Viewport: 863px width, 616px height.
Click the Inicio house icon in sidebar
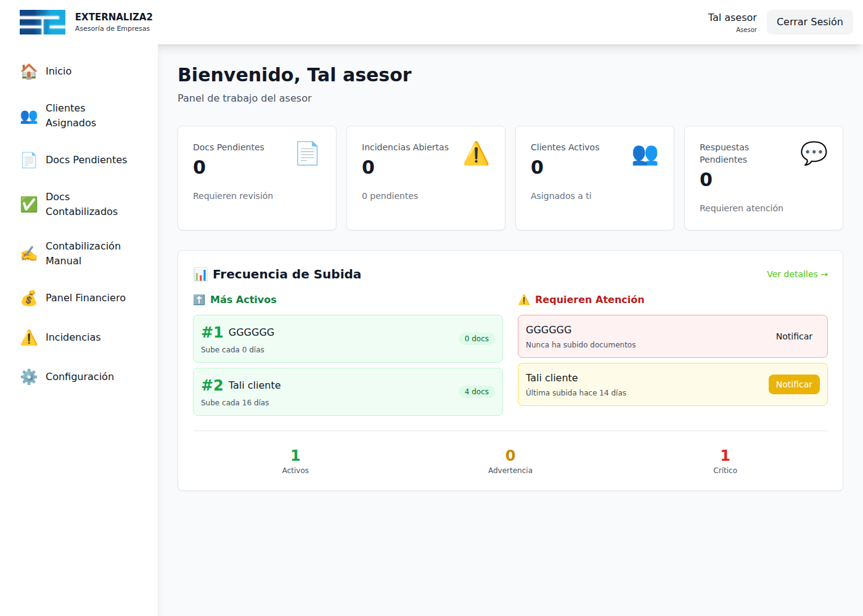[29, 71]
